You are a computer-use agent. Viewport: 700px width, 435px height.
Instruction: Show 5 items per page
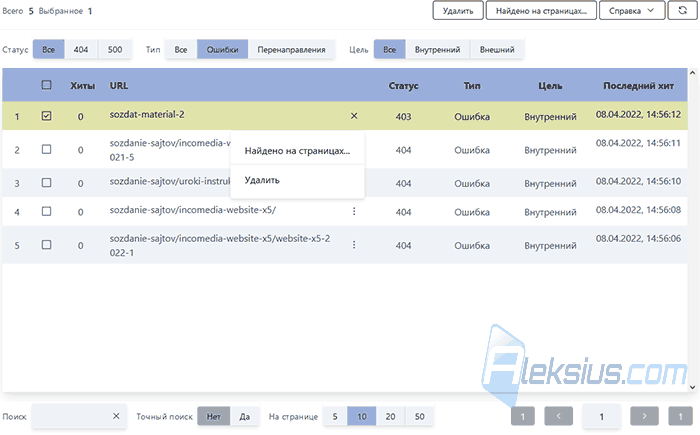tap(335, 416)
